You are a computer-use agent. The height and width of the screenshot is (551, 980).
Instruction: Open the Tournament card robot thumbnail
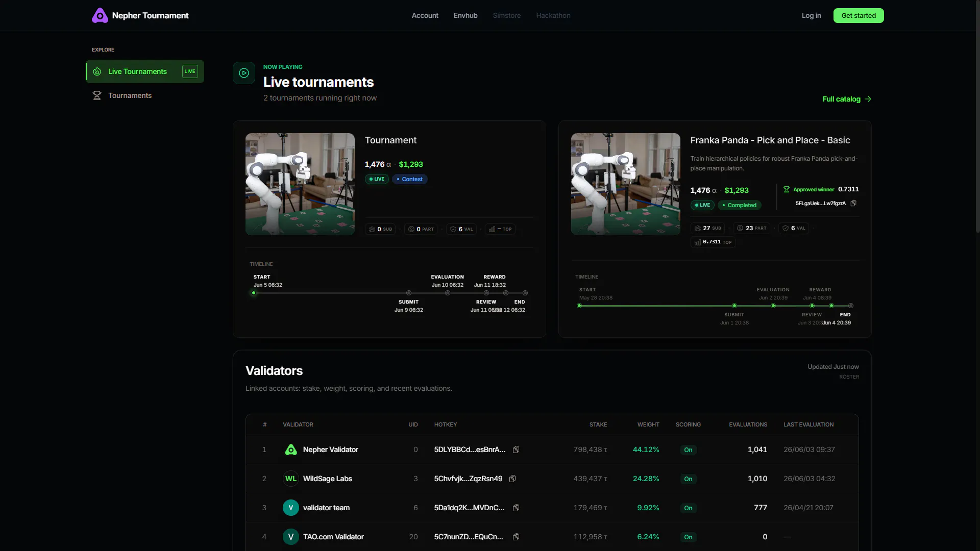(300, 184)
